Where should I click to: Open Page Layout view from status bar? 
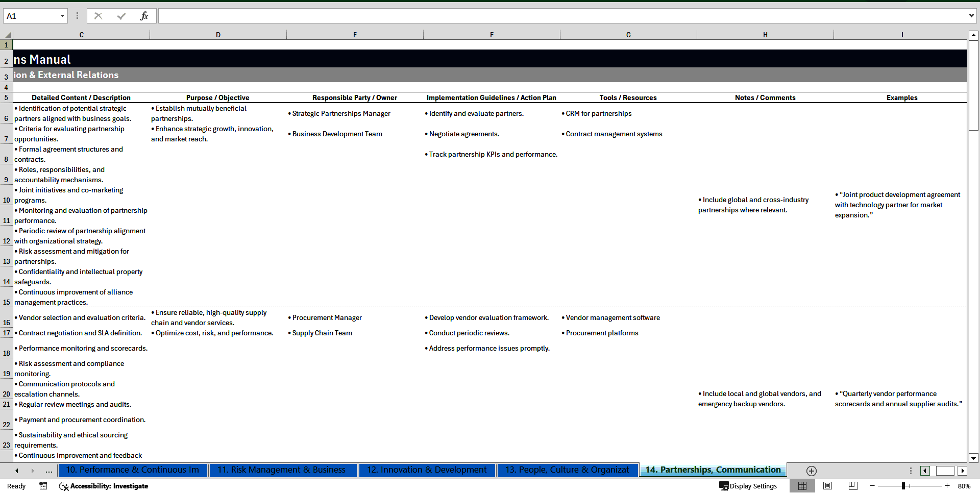pyautogui.click(x=827, y=486)
